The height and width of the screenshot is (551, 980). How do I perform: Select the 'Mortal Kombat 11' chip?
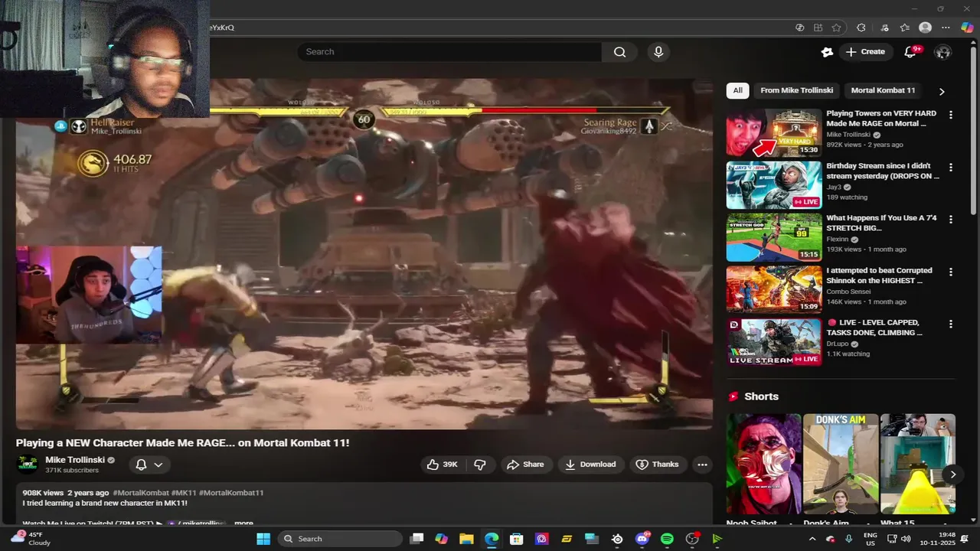883,90
